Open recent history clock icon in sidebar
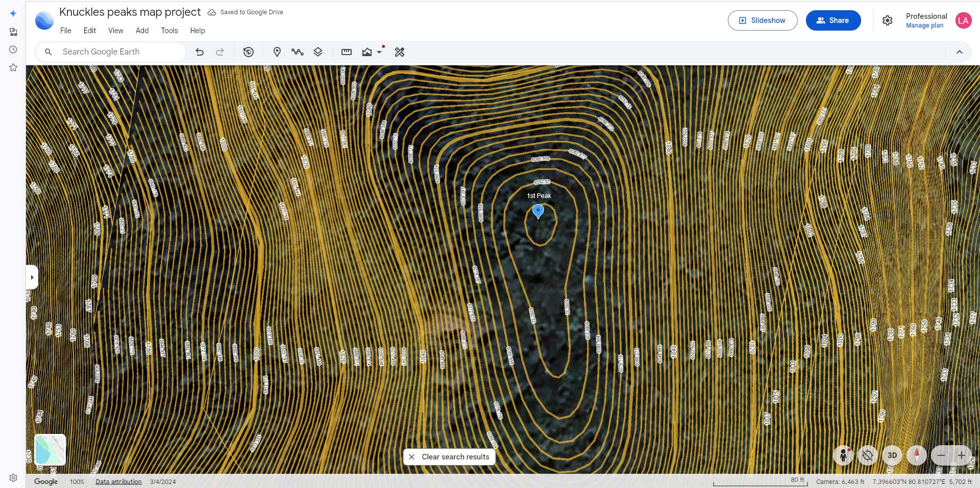 pyautogui.click(x=13, y=49)
